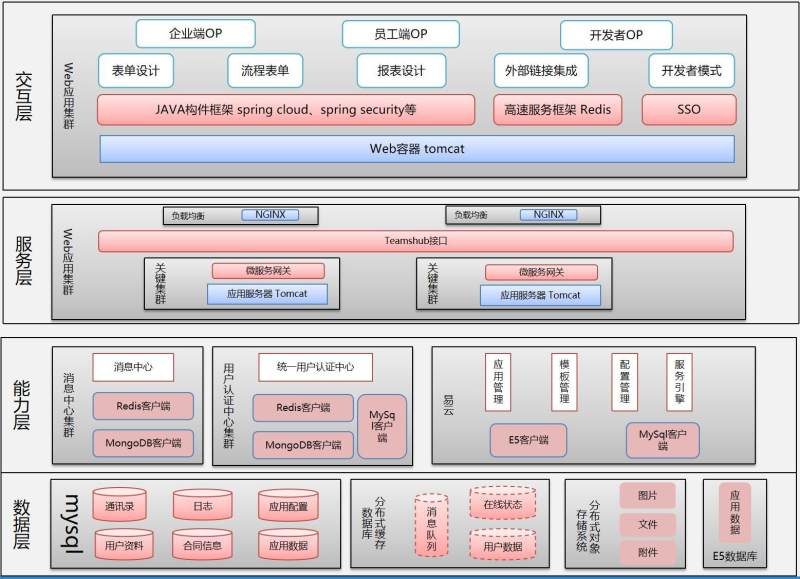Select the 用户数据 dashed cylinder
Screen dimensions: 800x579
point(503,545)
